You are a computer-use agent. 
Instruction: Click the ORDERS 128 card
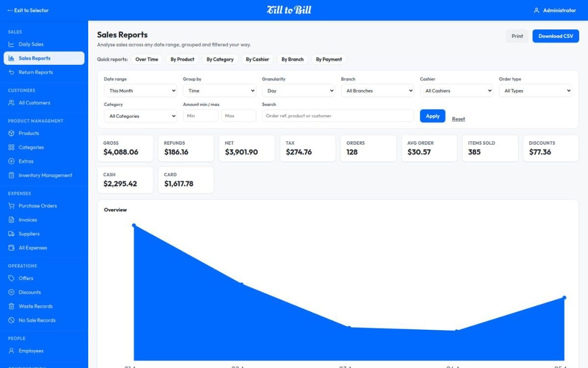coord(368,148)
